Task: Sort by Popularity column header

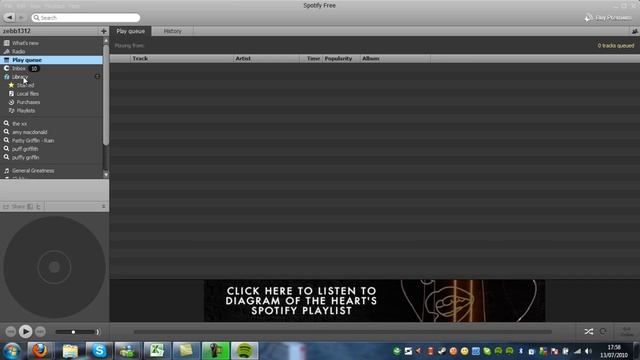Action: pyautogui.click(x=341, y=59)
